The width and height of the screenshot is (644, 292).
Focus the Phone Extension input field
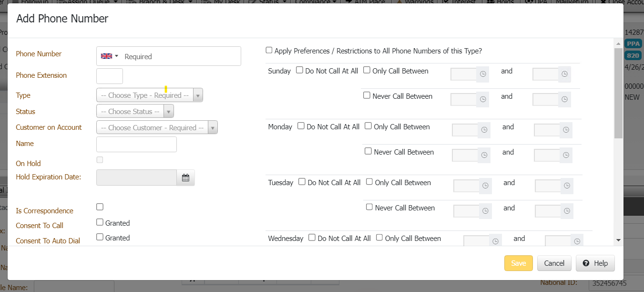pyautogui.click(x=110, y=76)
